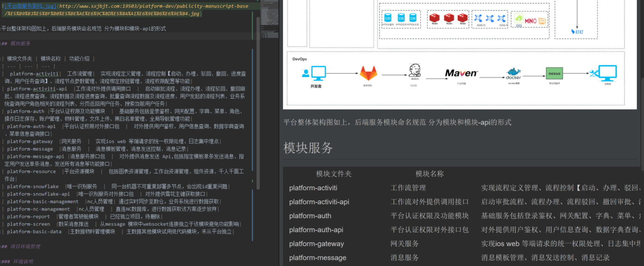Click the orange FTP icon in diagram
644x266 pixels.
click(542, 21)
